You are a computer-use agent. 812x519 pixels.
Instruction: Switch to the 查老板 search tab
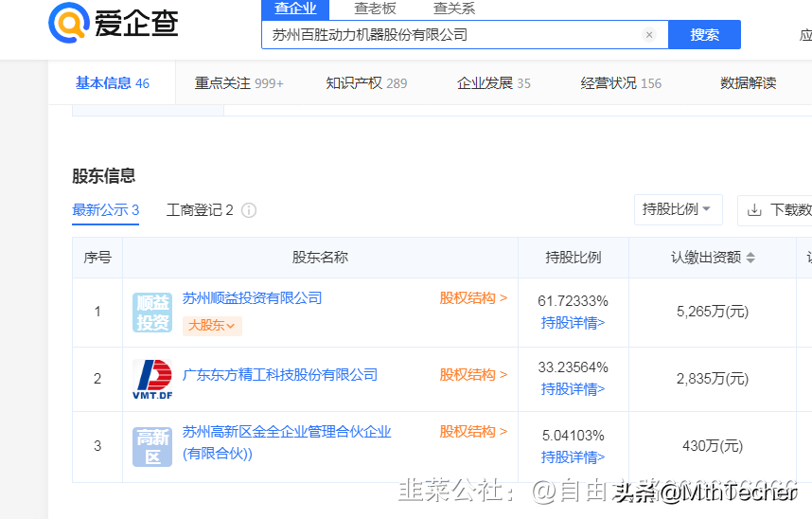point(375,9)
